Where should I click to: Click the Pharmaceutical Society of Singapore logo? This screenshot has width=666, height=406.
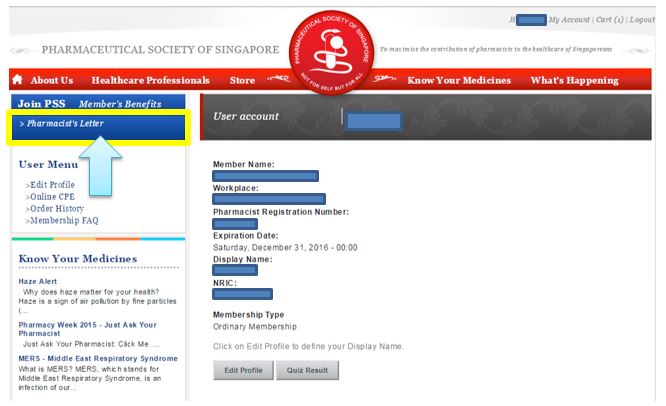331,52
